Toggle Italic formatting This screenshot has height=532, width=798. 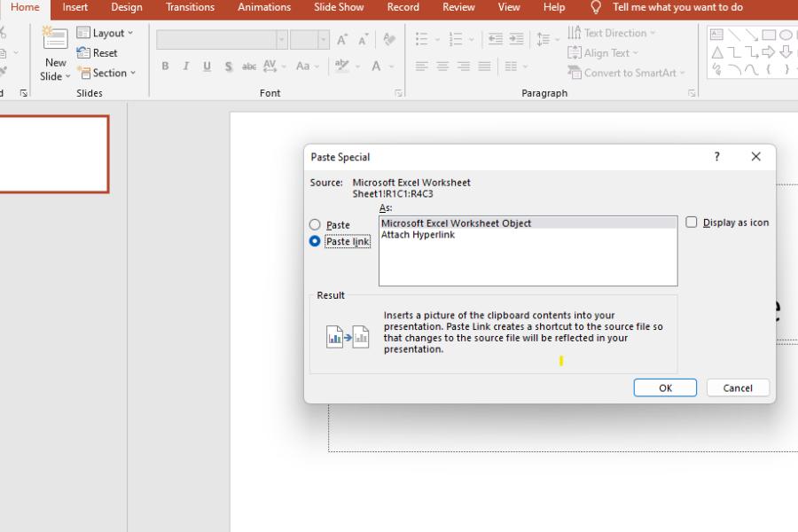pyautogui.click(x=186, y=66)
